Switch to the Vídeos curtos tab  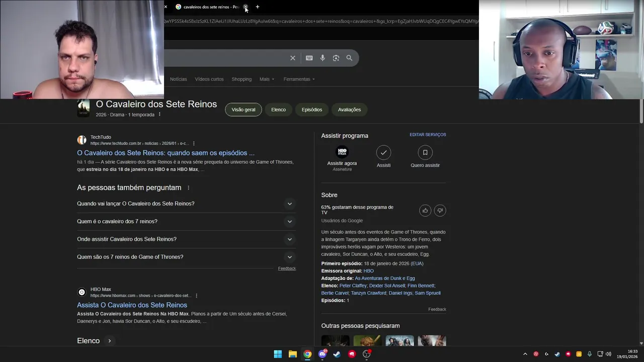coord(209,79)
